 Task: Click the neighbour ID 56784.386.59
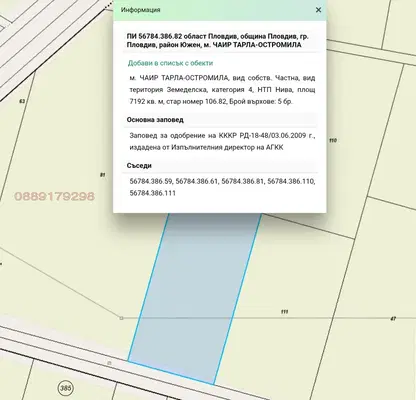coord(151,181)
